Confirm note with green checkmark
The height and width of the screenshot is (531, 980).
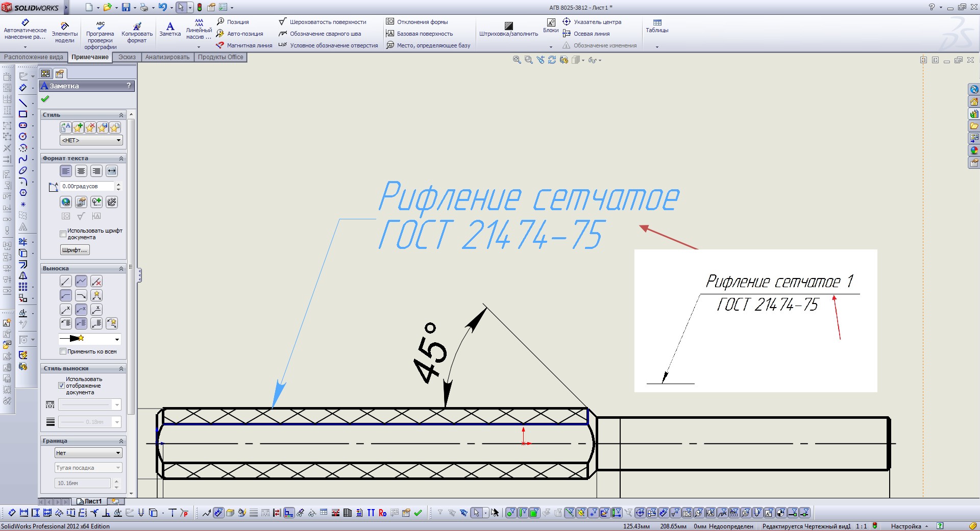45,99
